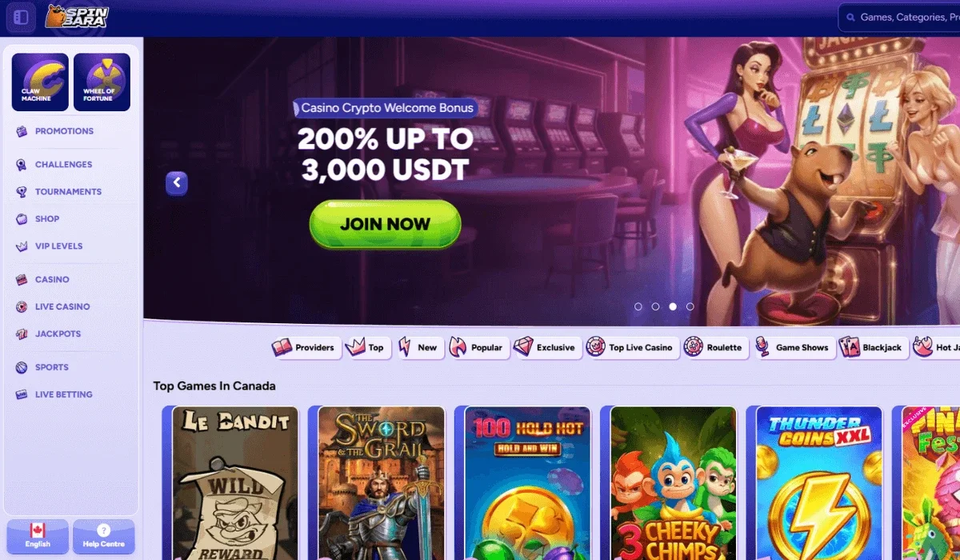Open the Claw Machine tile
The image size is (960, 560).
(40, 82)
